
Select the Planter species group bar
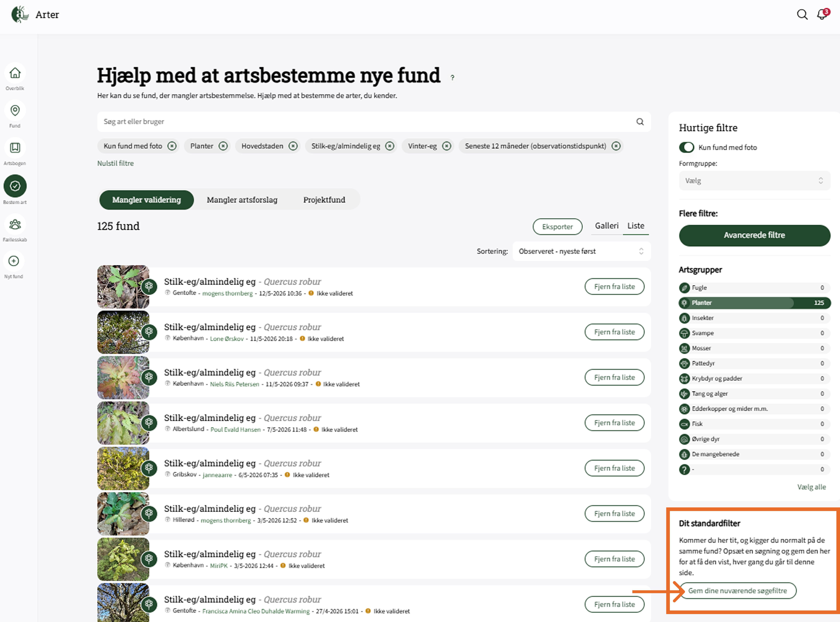click(754, 303)
